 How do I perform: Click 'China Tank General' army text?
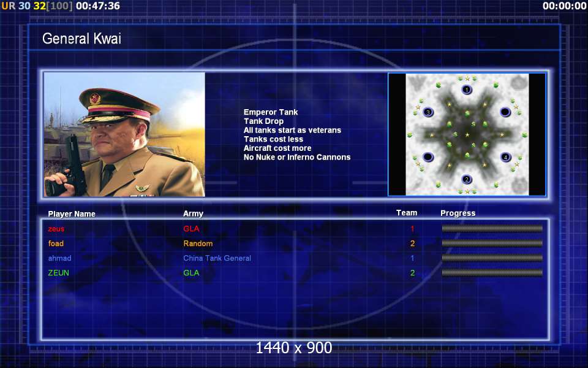click(217, 258)
